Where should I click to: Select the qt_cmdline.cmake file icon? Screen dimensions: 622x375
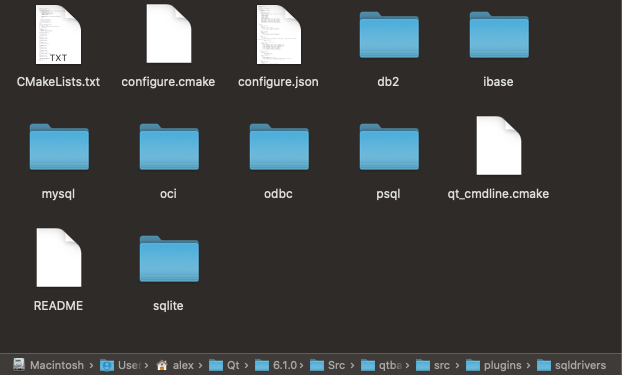coord(499,146)
